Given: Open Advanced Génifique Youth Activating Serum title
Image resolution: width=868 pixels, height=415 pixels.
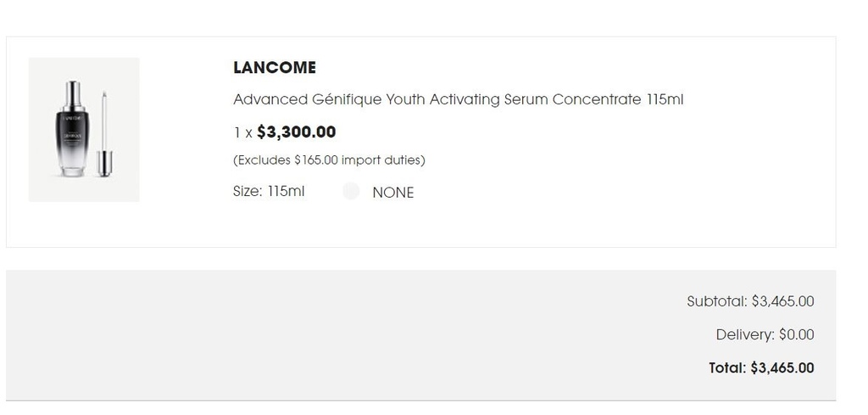Looking at the screenshot, I should (459, 100).
